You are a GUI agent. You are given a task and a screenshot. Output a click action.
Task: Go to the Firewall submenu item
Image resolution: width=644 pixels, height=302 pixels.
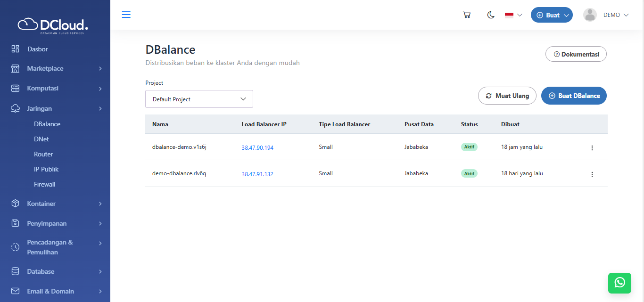pos(45,184)
